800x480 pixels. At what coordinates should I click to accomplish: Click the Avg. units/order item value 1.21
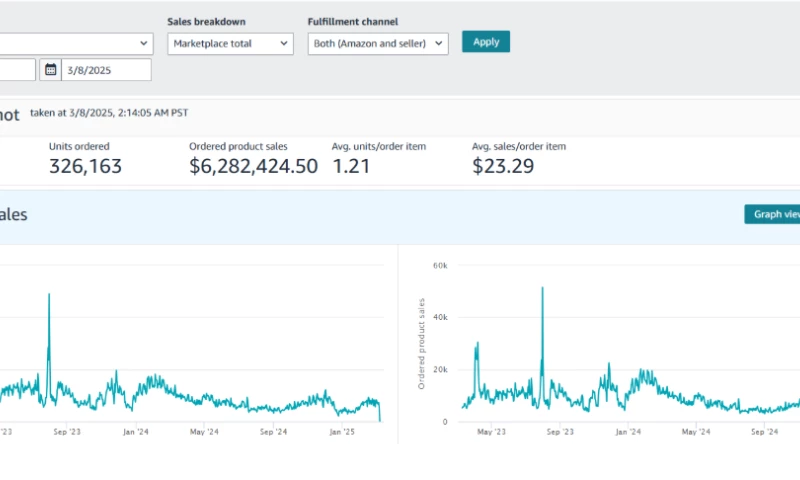(x=351, y=166)
